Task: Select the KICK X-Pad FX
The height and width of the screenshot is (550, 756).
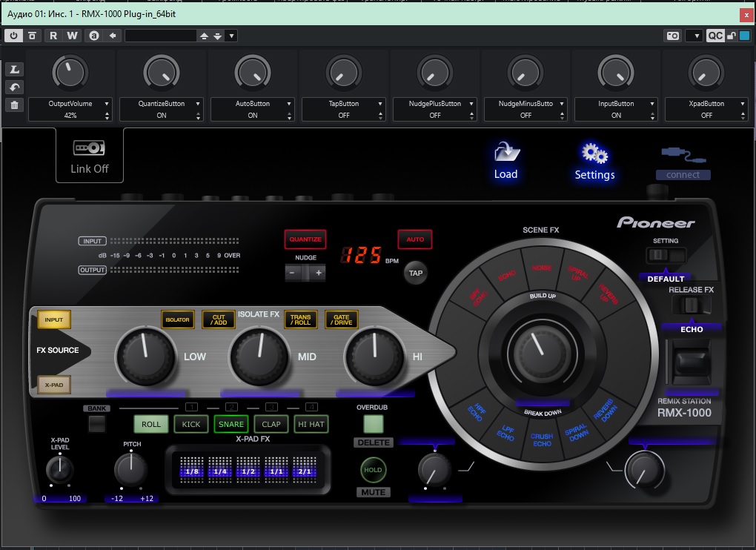Action: (x=191, y=424)
